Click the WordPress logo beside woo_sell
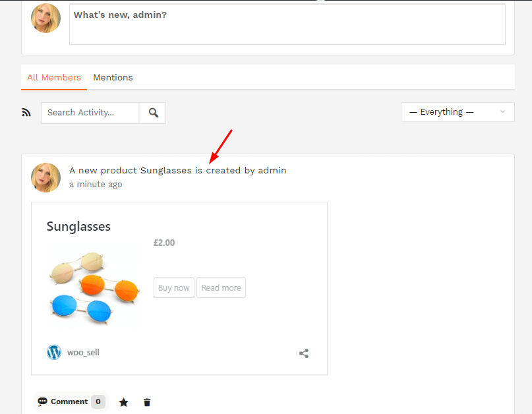Viewport: 532px width, 414px height. [54, 352]
